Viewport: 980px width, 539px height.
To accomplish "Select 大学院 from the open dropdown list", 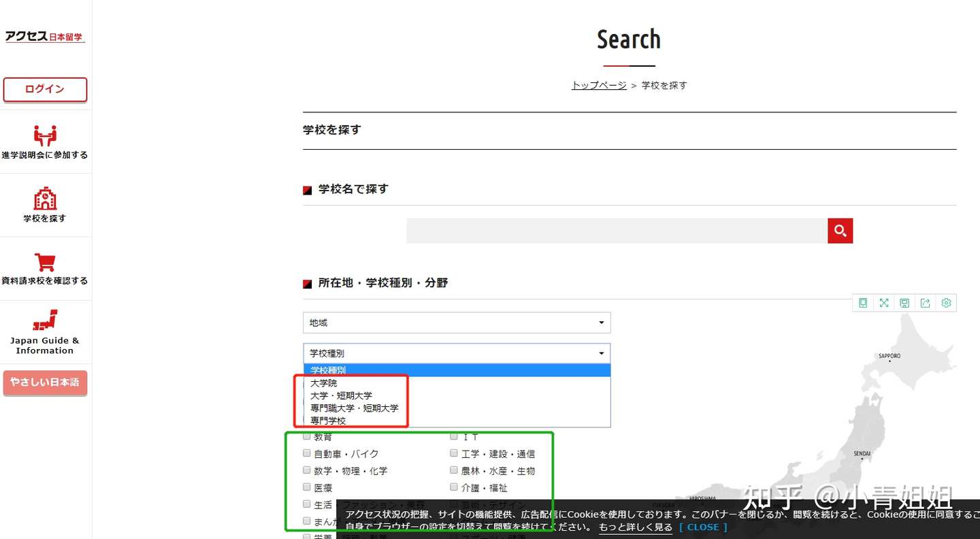I will click(x=325, y=382).
